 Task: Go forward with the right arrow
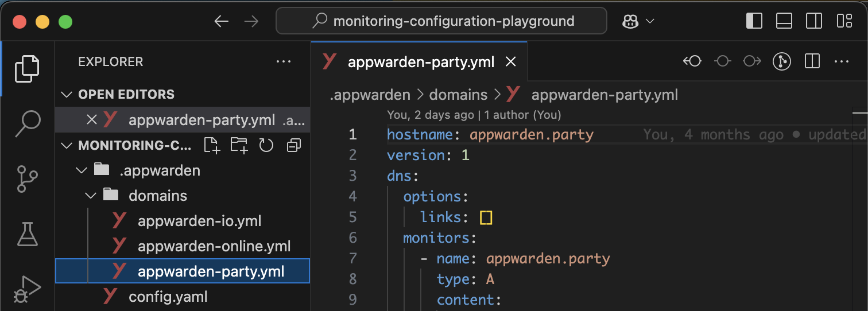pyautogui.click(x=251, y=21)
